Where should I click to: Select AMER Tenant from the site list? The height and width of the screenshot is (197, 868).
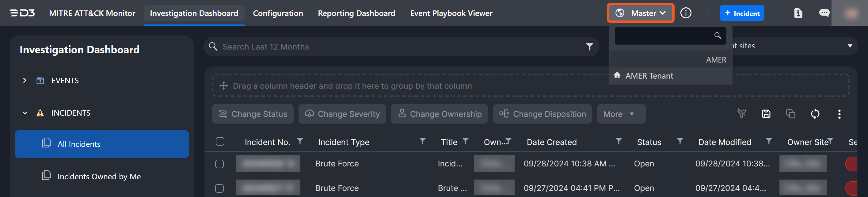(649, 76)
